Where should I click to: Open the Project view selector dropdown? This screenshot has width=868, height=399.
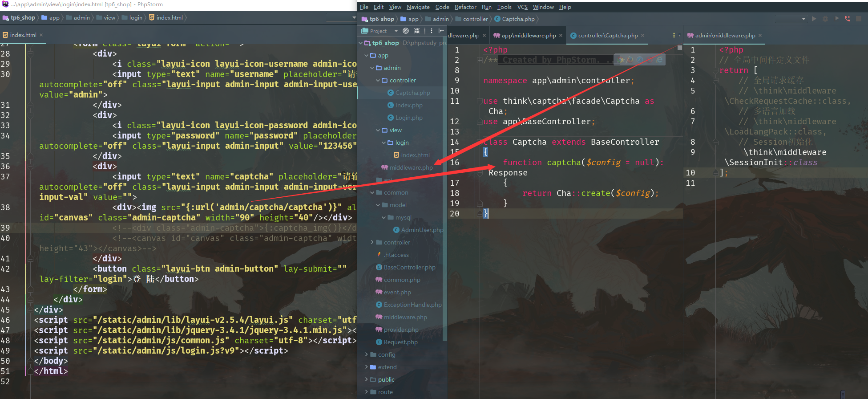[x=396, y=31]
